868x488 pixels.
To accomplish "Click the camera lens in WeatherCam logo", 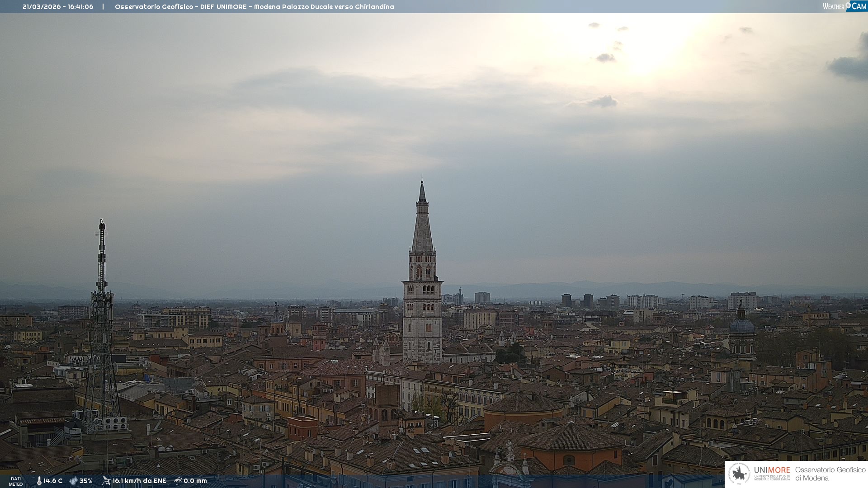I will tap(848, 5).
